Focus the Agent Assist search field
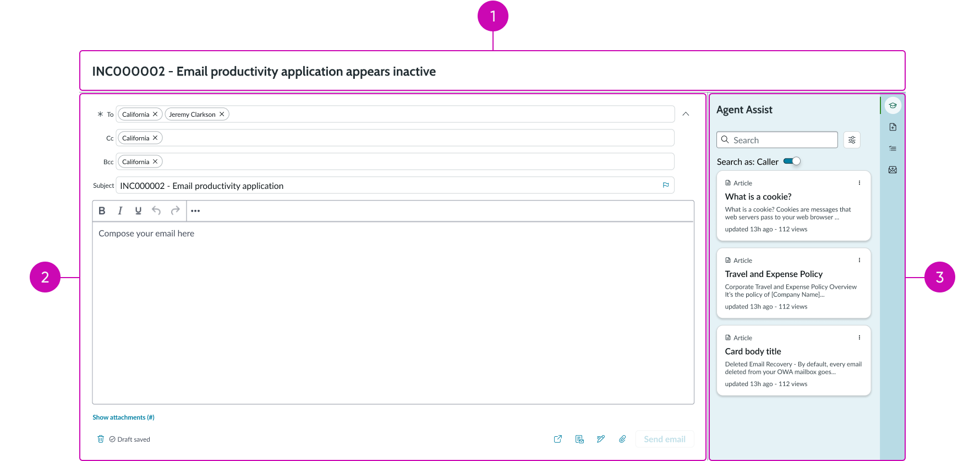Screen dimensions: 980x461 tap(777, 140)
